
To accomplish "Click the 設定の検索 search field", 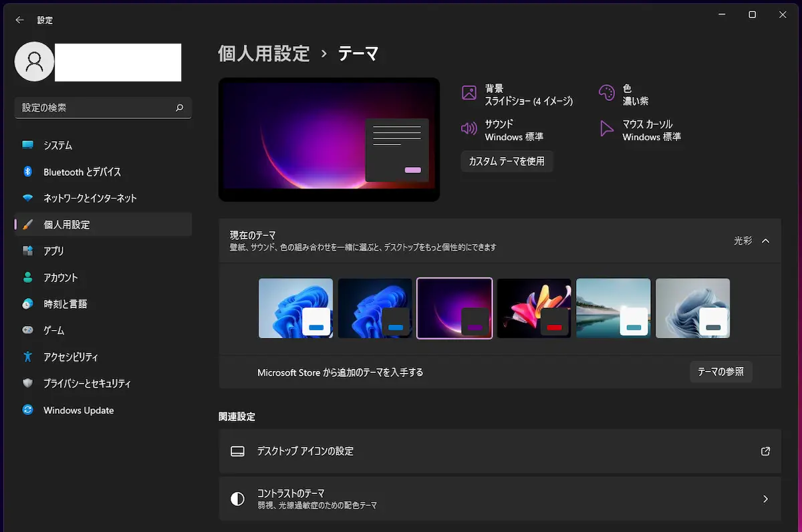I will [103, 107].
